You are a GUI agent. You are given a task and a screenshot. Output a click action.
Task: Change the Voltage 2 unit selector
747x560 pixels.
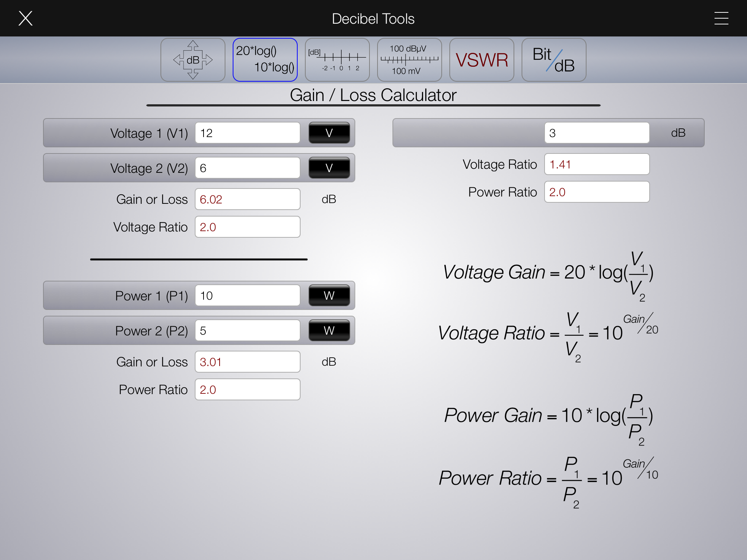click(329, 168)
